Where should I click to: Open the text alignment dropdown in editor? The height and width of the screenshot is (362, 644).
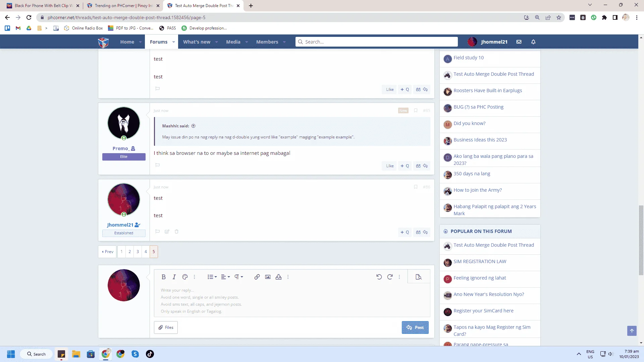click(225, 277)
